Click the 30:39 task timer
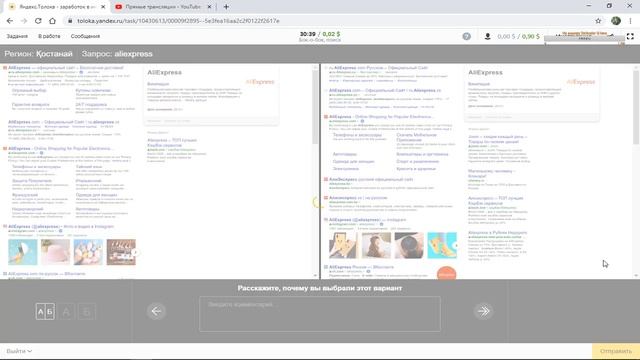The image size is (640, 360). [307, 34]
